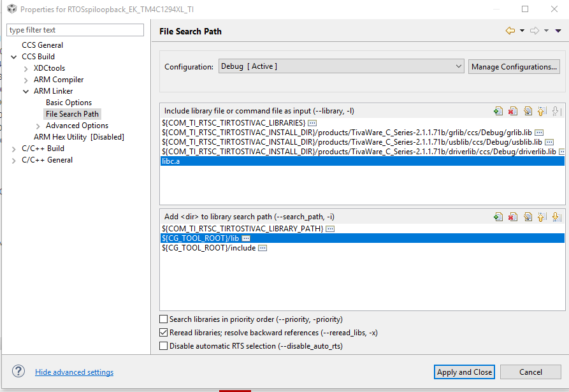Viewport: 569px width, 392px height.
Task: Select ${CG_TOOL_ROOT}/lib search path
Action: pos(362,238)
